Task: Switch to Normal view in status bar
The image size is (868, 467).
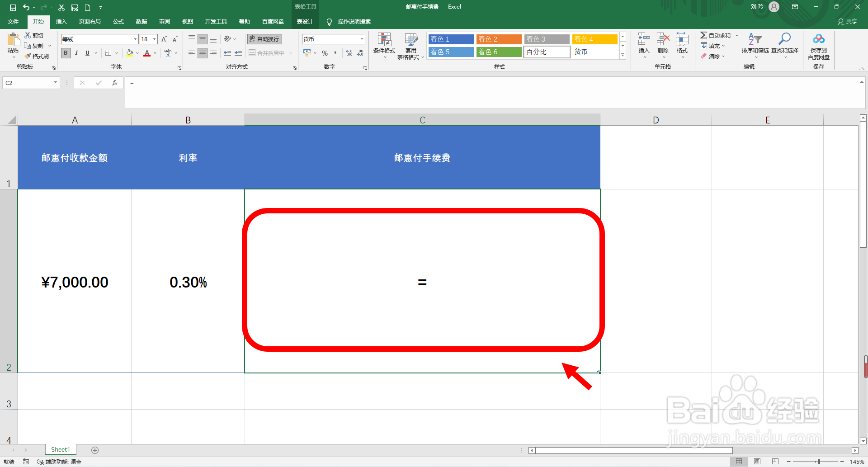Action: click(x=739, y=462)
